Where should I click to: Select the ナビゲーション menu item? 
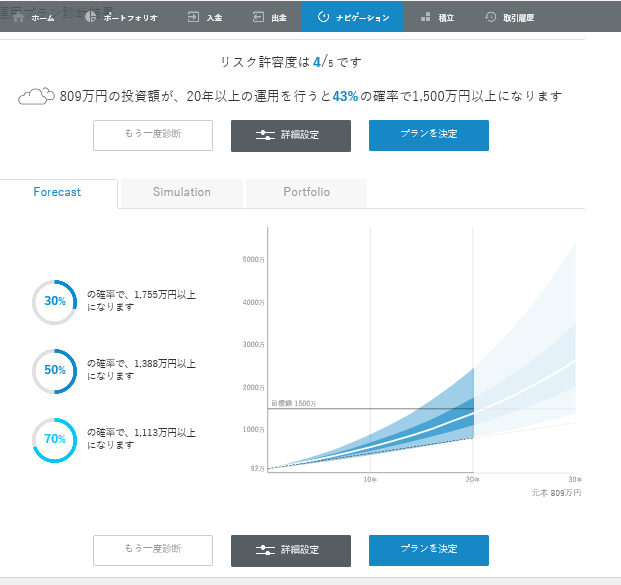pos(353,17)
